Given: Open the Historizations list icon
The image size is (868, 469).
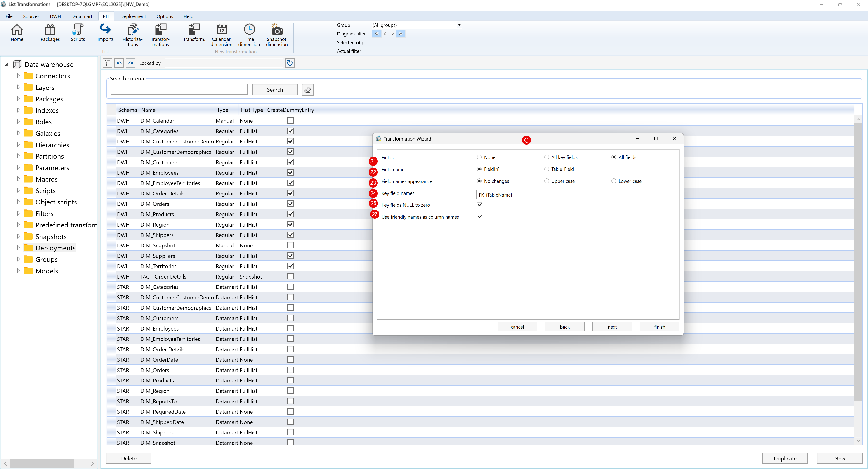Looking at the screenshot, I should (x=132, y=30).
